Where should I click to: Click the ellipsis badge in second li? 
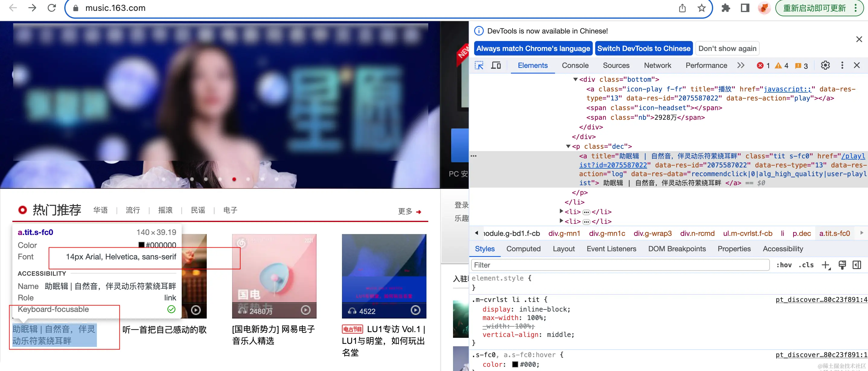coord(586,222)
